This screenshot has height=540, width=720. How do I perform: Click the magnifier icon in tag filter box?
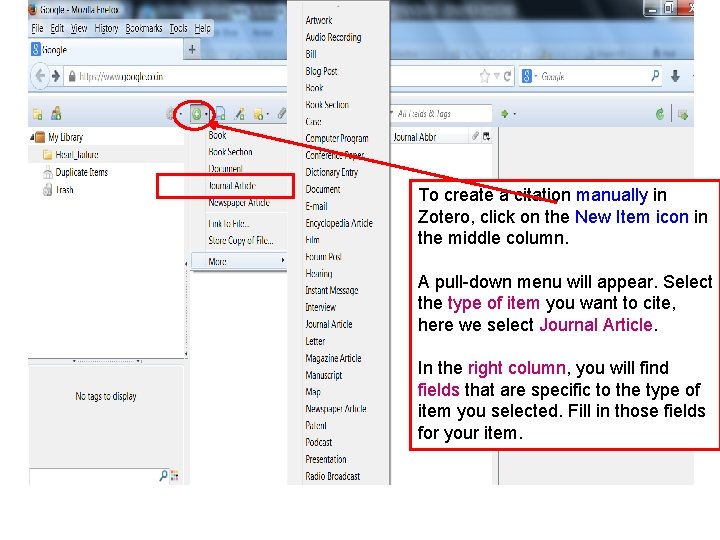pos(163,476)
